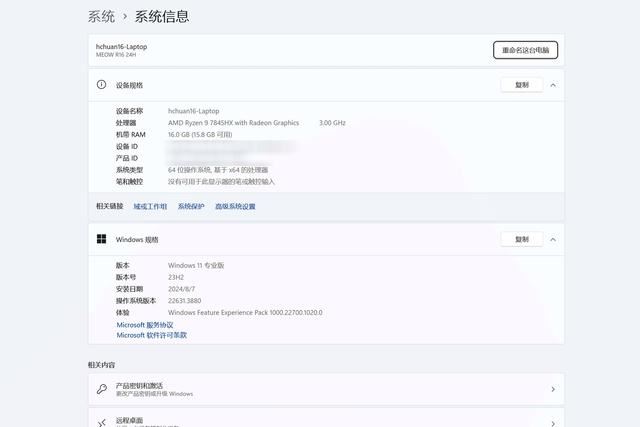Click the remote desktop icon beside 远程桌面
The image size is (640, 427).
(101, 421)
